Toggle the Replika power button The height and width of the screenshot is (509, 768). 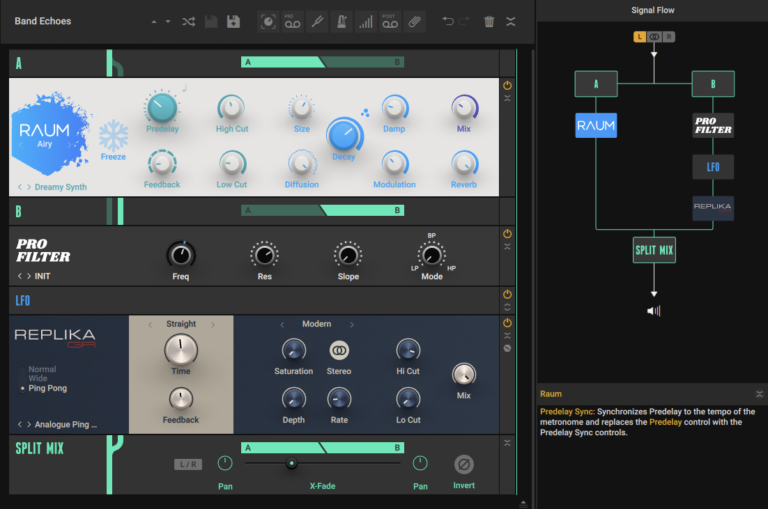coord(507,323)
